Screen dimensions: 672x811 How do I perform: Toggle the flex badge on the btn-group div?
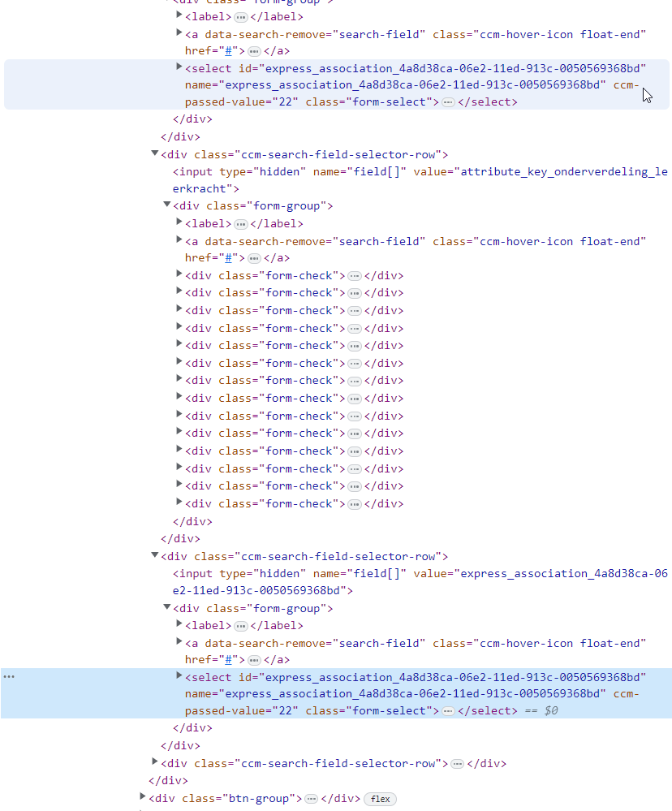tap(380, 799)
